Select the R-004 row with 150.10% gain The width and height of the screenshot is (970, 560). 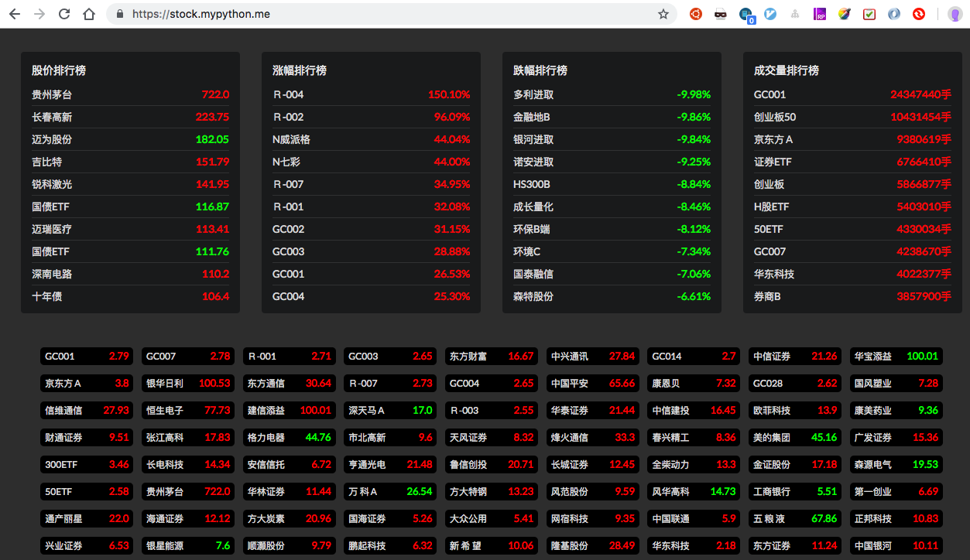point(371,94)
